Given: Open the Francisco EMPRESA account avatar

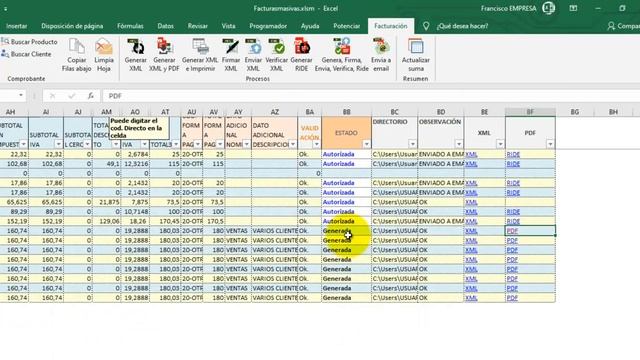Looking at the screenshot, I should [x=549, y=8].
